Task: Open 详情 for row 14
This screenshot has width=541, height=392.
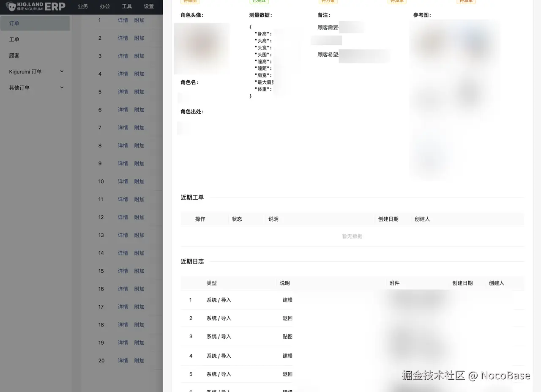Action: tap(123, 253)
